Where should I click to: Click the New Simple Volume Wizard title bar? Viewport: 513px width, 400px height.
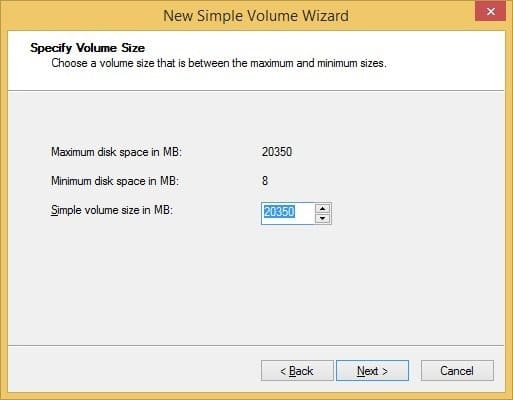pyautogui.click(x=256, y=16)
